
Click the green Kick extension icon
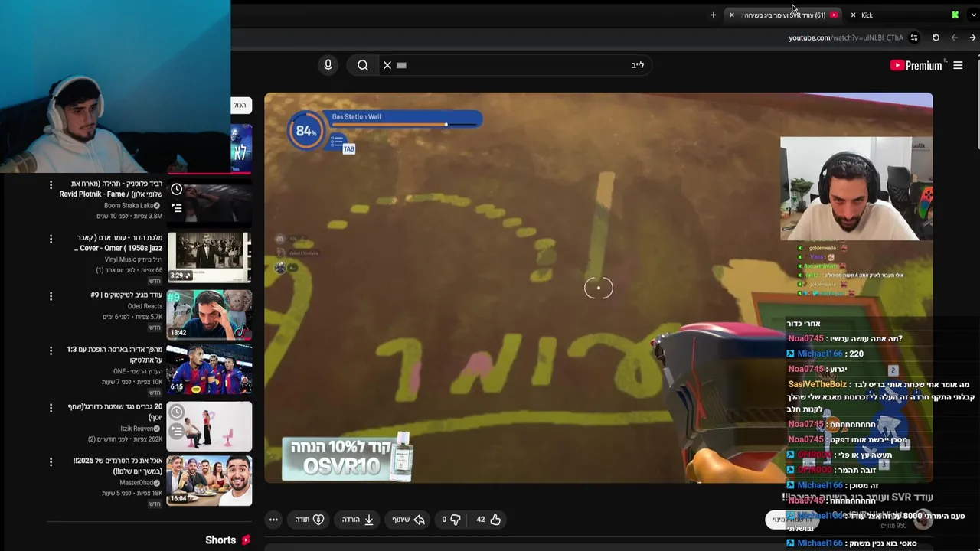point(955,15)
